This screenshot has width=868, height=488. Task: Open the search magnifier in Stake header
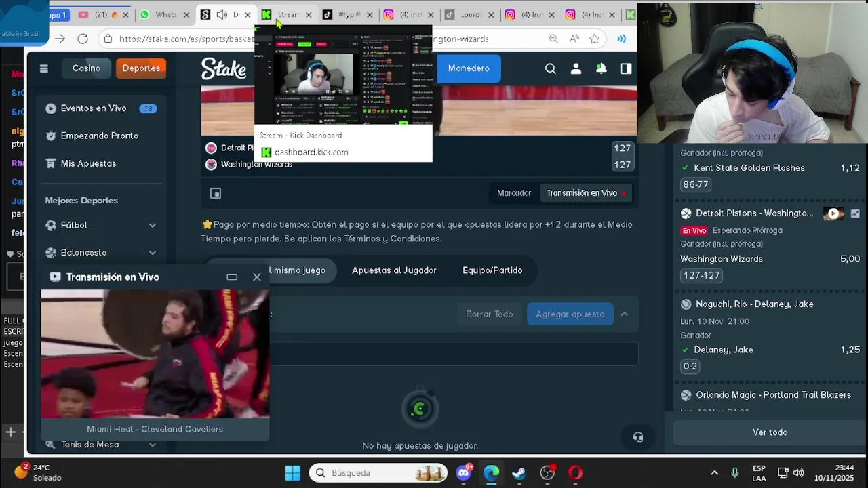coord(551,68)
